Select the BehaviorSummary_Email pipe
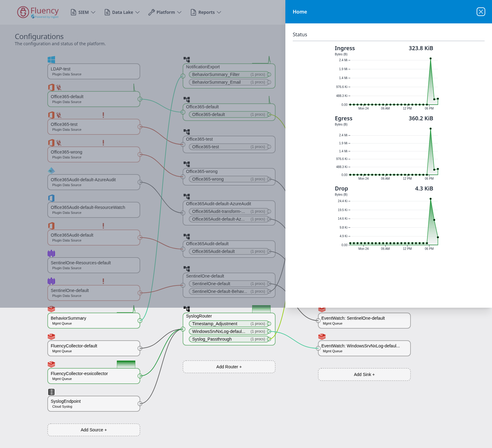 click(x=229, y=82)
